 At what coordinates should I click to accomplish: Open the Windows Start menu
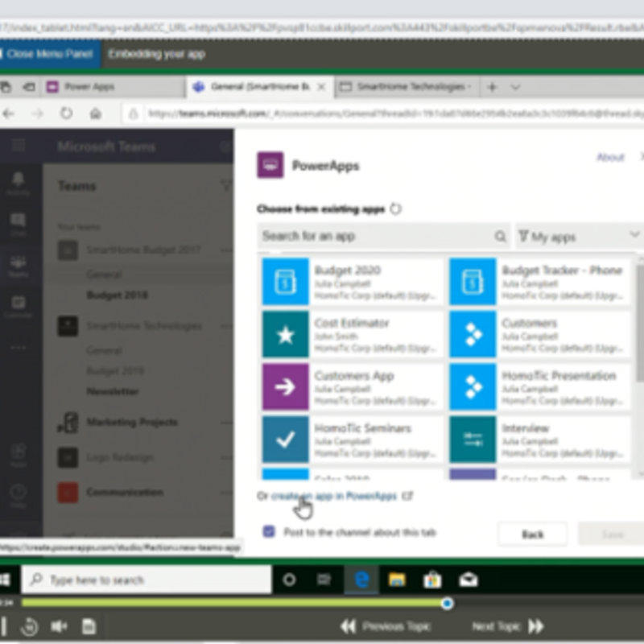(x=5, y=580)
